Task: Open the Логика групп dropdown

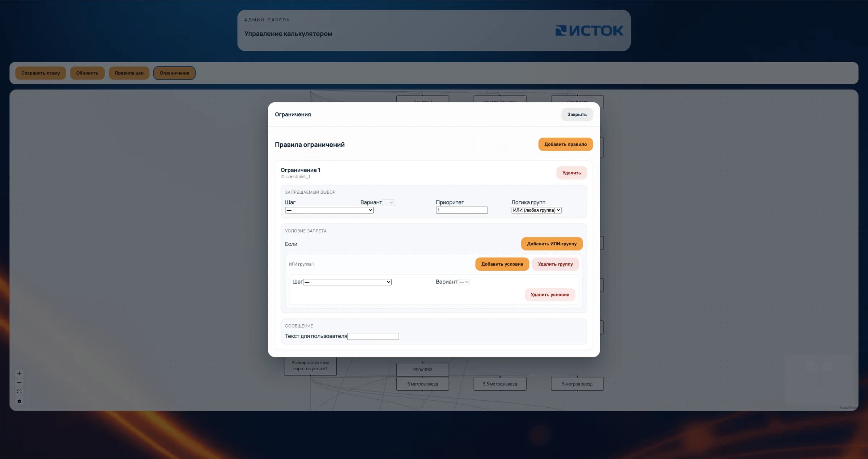Action: (536, 210)
